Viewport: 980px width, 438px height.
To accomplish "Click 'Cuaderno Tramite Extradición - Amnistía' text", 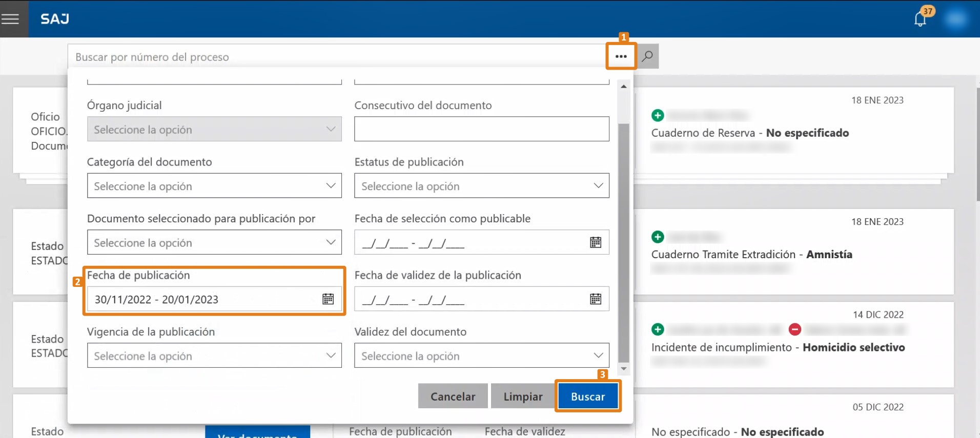I will coord(752,254).
